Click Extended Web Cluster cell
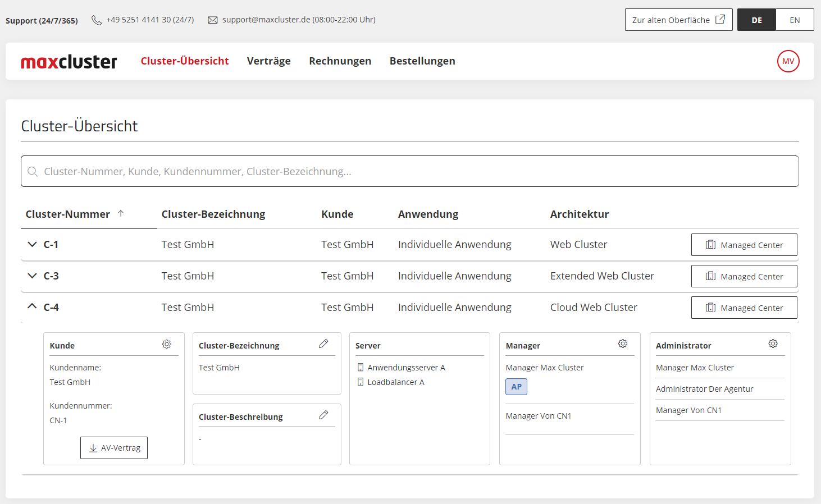Image resolution: width=821 pixels, height=504 pixels. coord(602,276)
